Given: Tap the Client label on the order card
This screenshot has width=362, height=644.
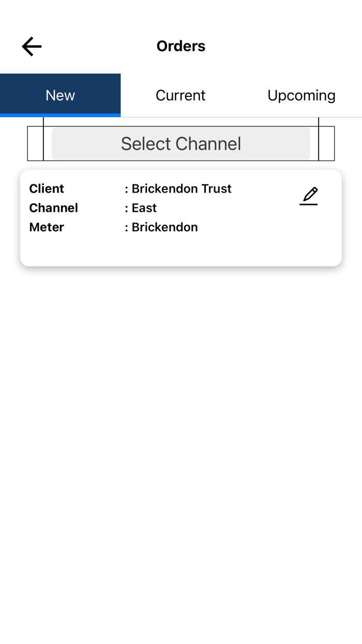Looking at the screenshot, I should coord(47,188).
